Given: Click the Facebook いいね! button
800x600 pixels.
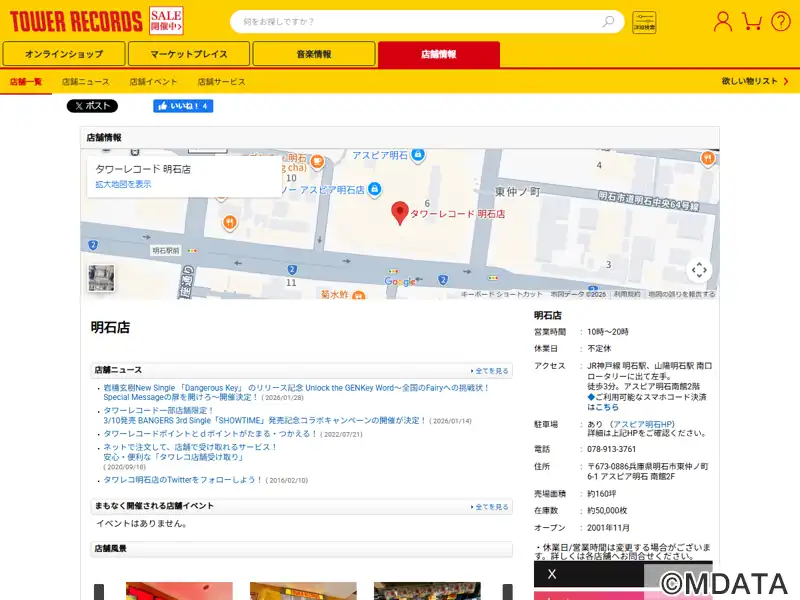Looking at the screenshot, I should coord(183,106).
